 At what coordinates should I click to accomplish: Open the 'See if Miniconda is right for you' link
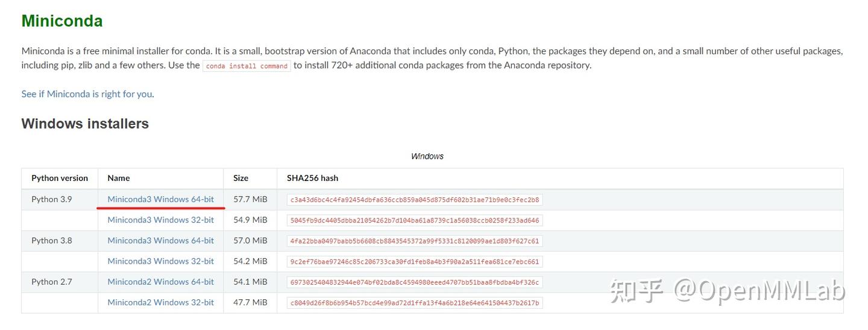[87, 94]
